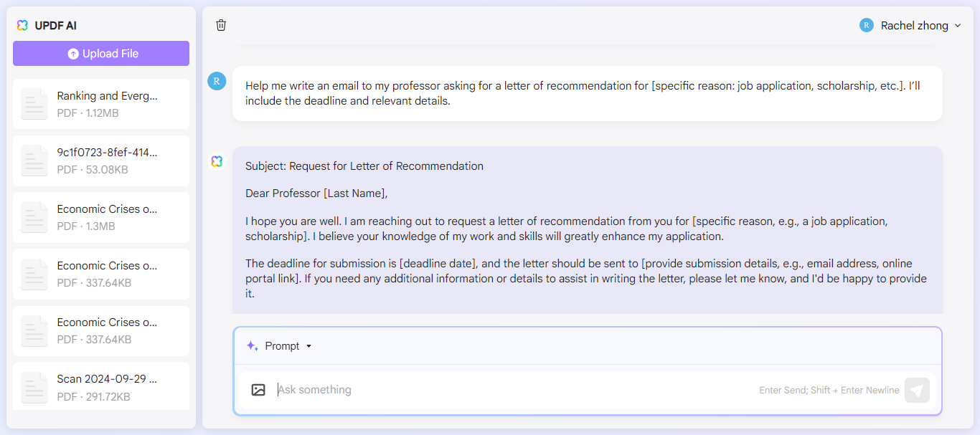This screenshot has width=980, height=435.
Task: Click the Upload File button
Action: (x=100, y=53)
